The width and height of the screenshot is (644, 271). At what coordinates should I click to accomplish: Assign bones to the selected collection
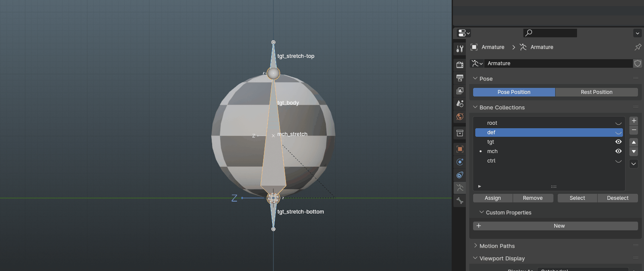tap(492, 198)
